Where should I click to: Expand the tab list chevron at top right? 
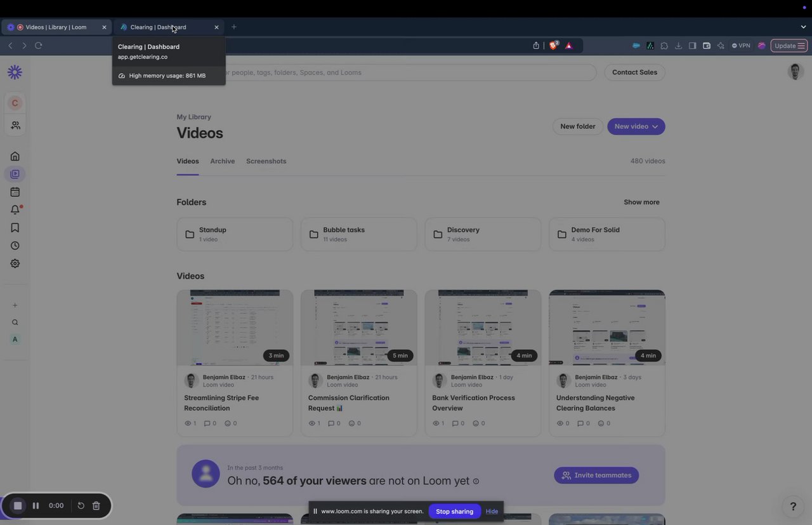[803, 27]
